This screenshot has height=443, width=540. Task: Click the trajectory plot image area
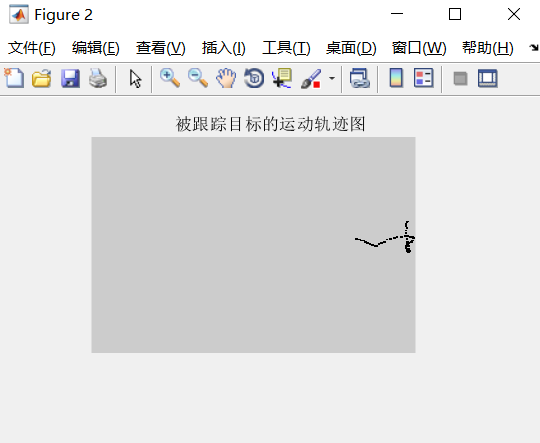pyautogui.click(x=253, y=245)
